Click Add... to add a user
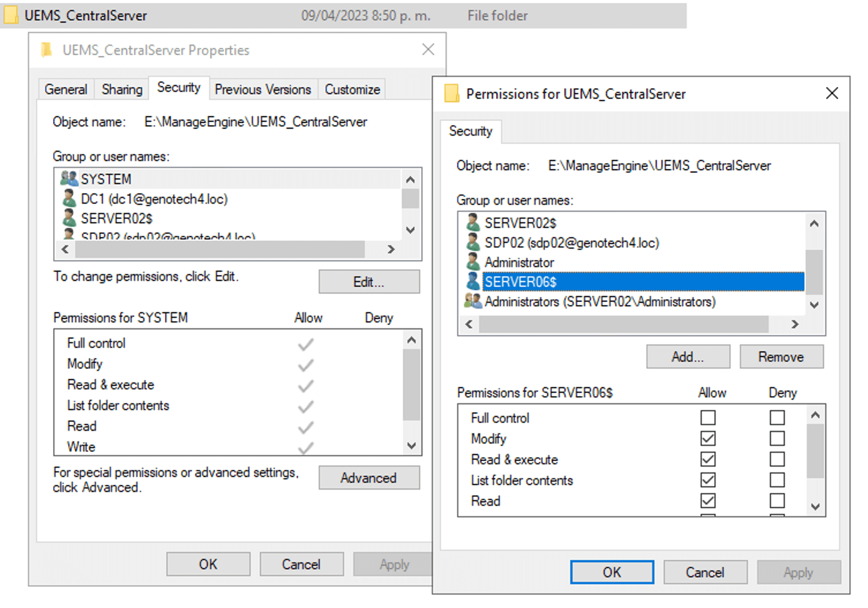 pyautogui.click(x=688, y=356)
